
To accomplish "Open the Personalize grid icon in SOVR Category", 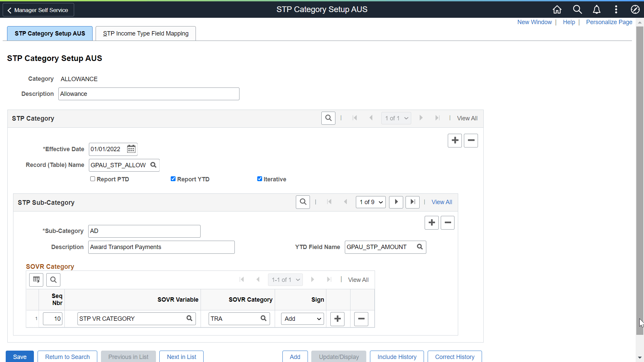I will click(36, 280).
